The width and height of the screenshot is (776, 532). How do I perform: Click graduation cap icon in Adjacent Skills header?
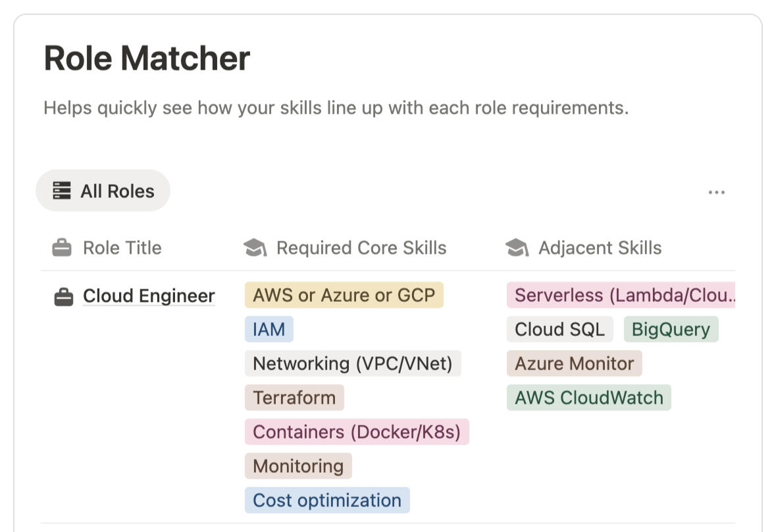click(x=517, y=248)
